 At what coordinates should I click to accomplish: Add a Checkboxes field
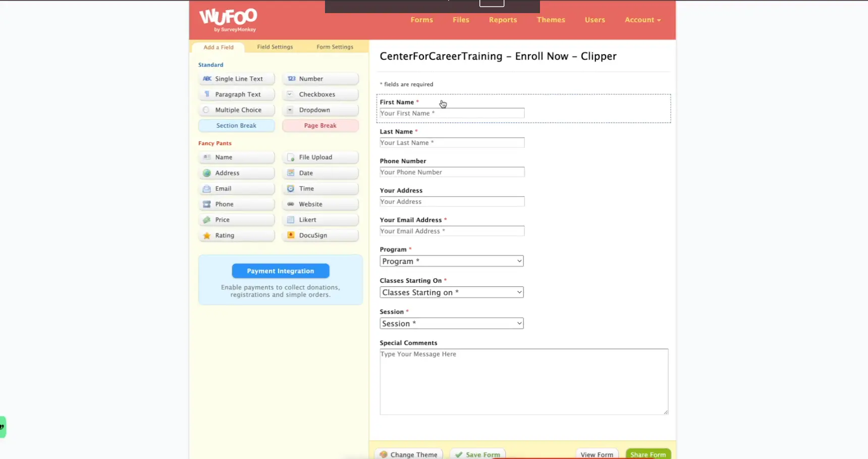tap(320, 94)
